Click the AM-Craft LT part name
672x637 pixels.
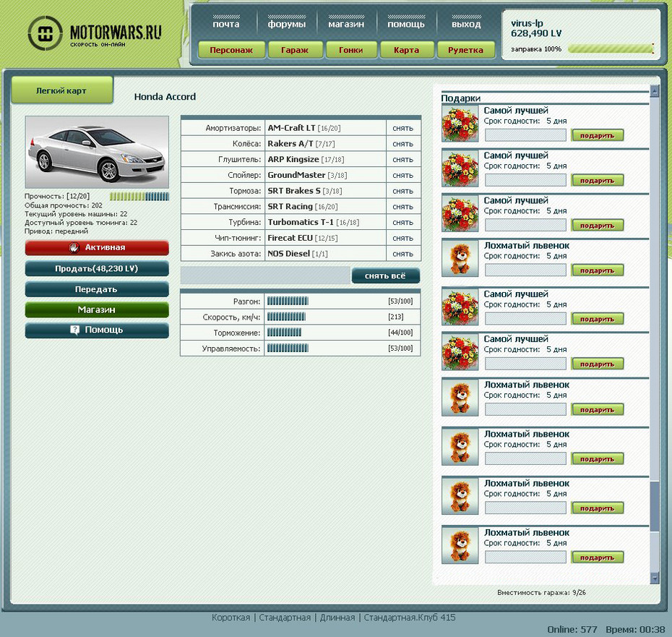pos(291,128)
